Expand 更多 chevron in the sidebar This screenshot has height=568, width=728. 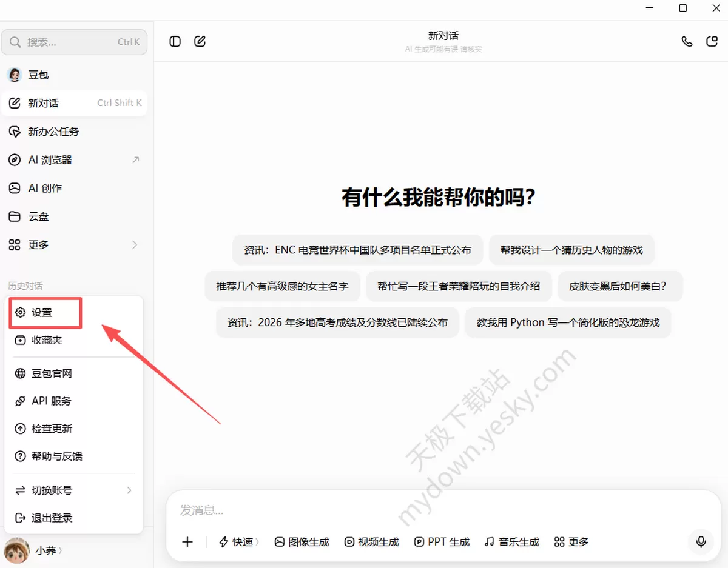coord(135,245)
